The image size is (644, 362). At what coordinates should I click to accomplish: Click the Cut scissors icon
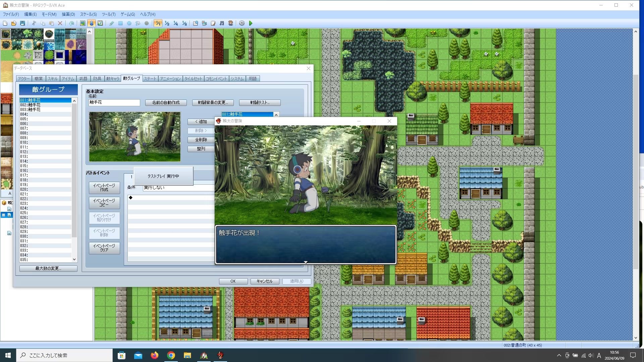[x=34, y=23]
